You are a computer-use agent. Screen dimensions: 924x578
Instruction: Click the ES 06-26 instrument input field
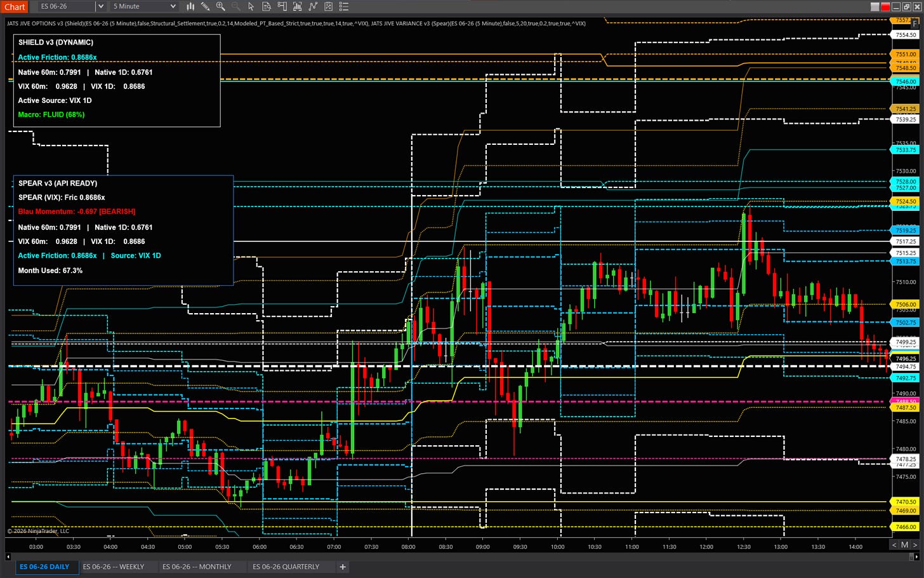[x=65, y=6]
